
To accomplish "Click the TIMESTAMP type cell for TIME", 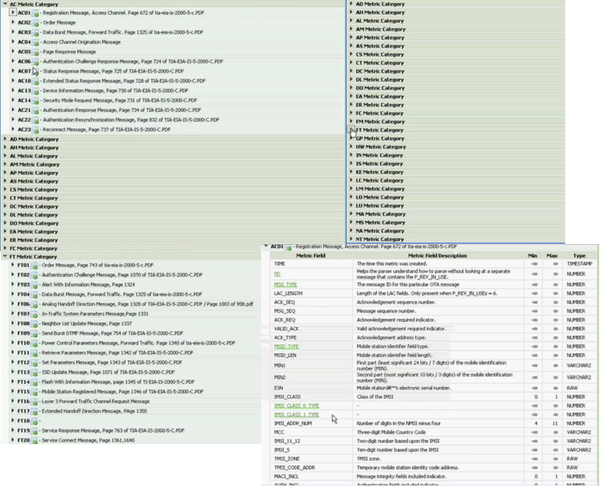I will click(579, 264).
